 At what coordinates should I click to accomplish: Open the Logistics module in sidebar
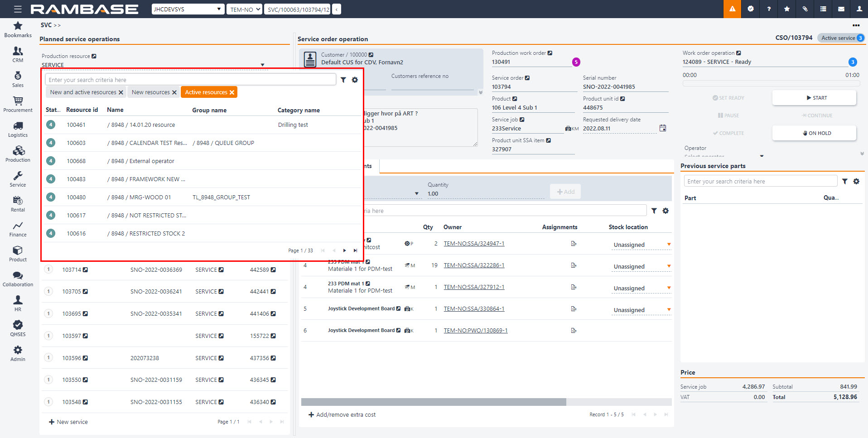click(x=18, y=129)
